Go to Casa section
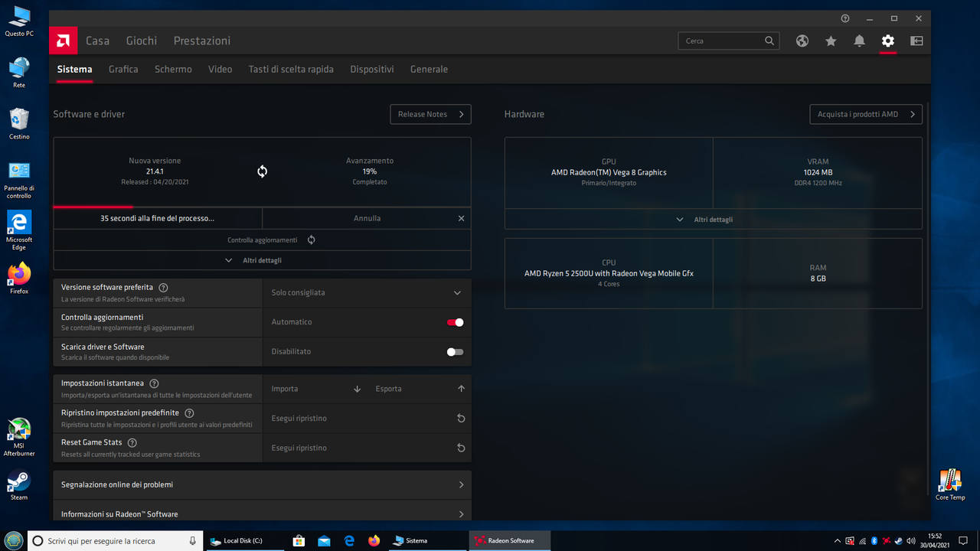This screenshot has height=551, width=980. (97, 41)
